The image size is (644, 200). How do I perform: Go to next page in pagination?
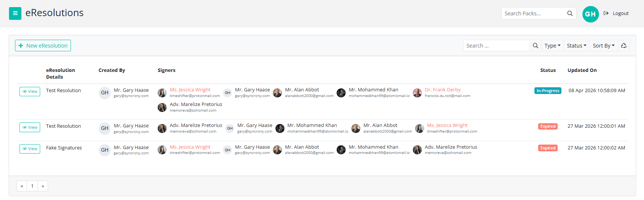[43, 186]
